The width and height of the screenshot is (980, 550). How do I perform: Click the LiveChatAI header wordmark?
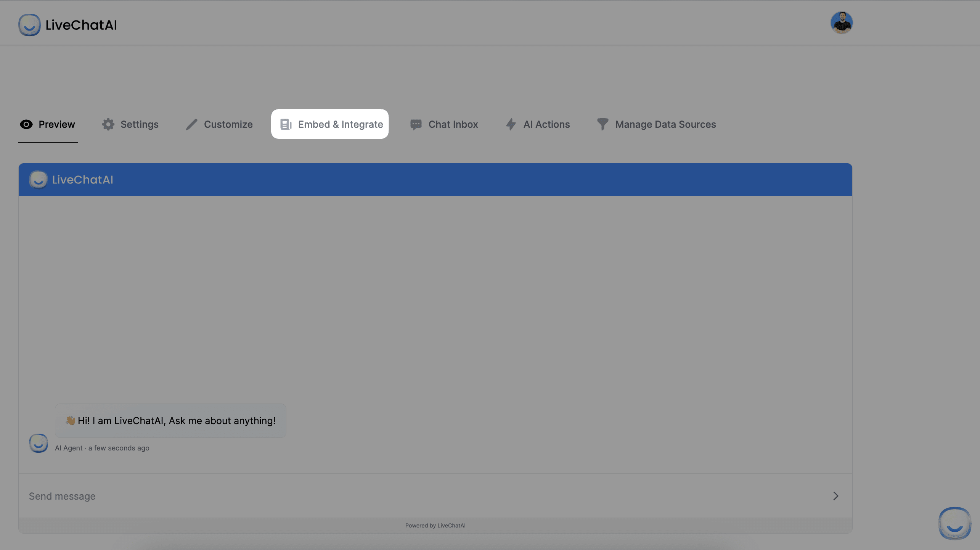pyautogui.click(x=81, y=25)
